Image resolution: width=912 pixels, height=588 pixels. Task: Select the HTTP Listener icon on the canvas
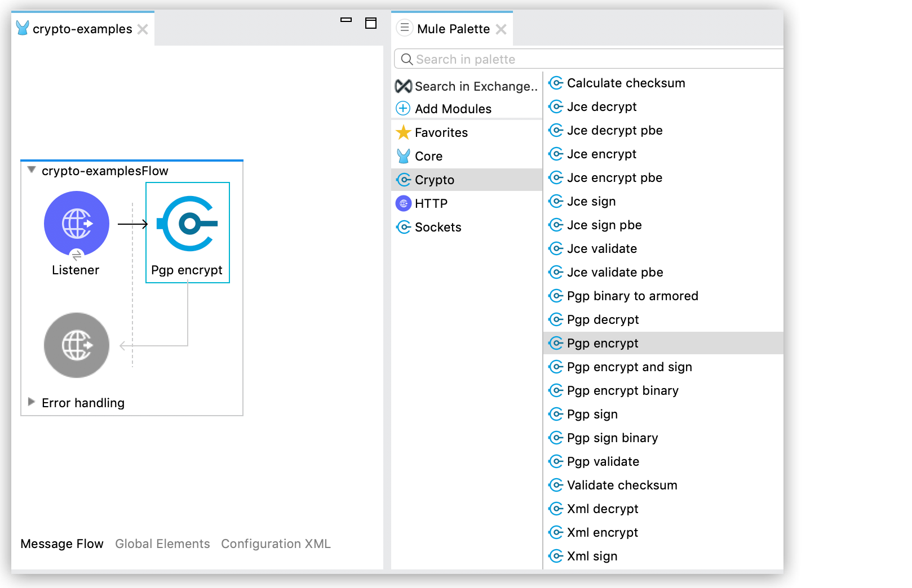pyautogui.click(x=76, y=223)
